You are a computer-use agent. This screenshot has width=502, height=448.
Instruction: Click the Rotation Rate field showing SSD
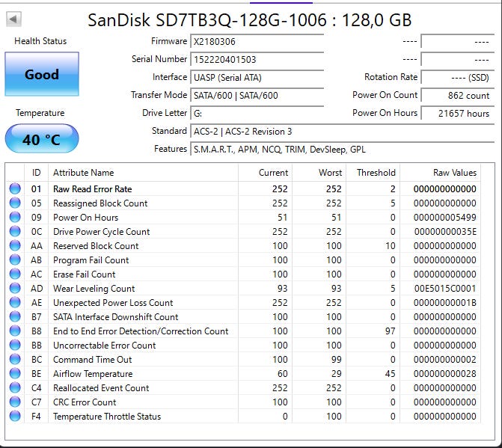458,78
